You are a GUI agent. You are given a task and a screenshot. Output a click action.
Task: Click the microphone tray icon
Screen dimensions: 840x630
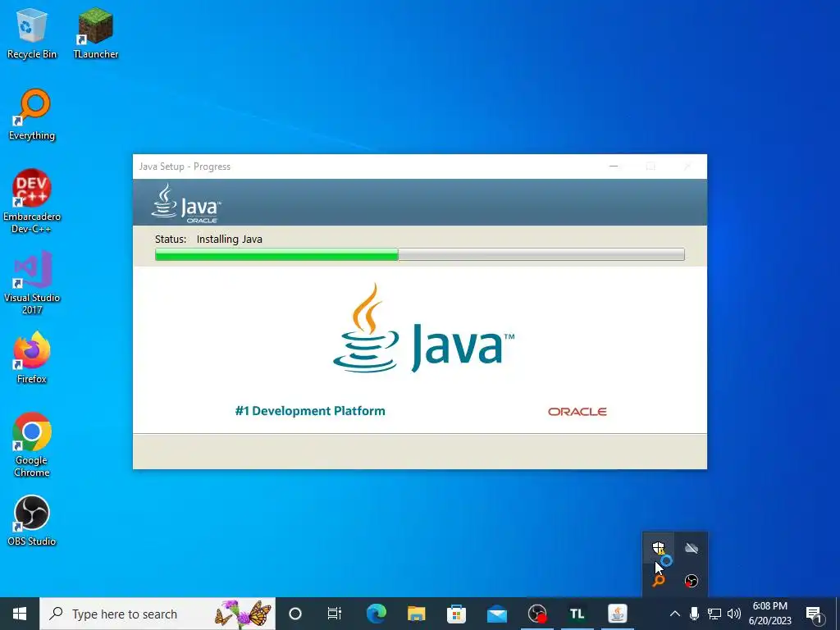(694, 614)
